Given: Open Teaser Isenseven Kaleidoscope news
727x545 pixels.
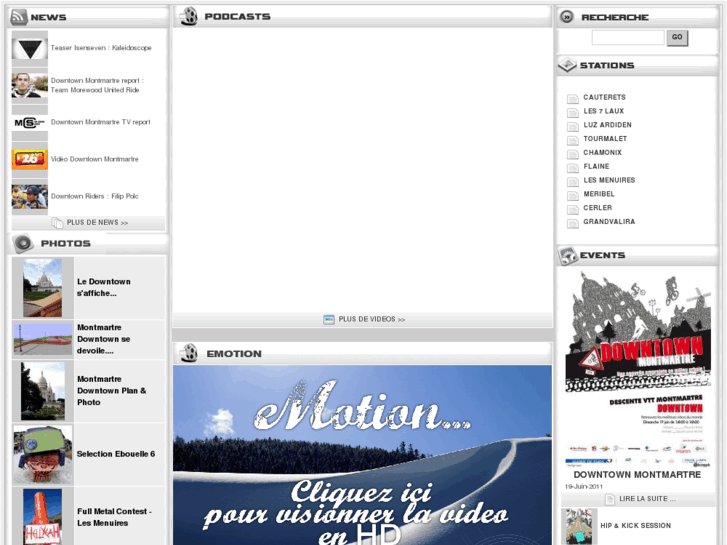Looking at the screenshot, I should pos(101,48).
